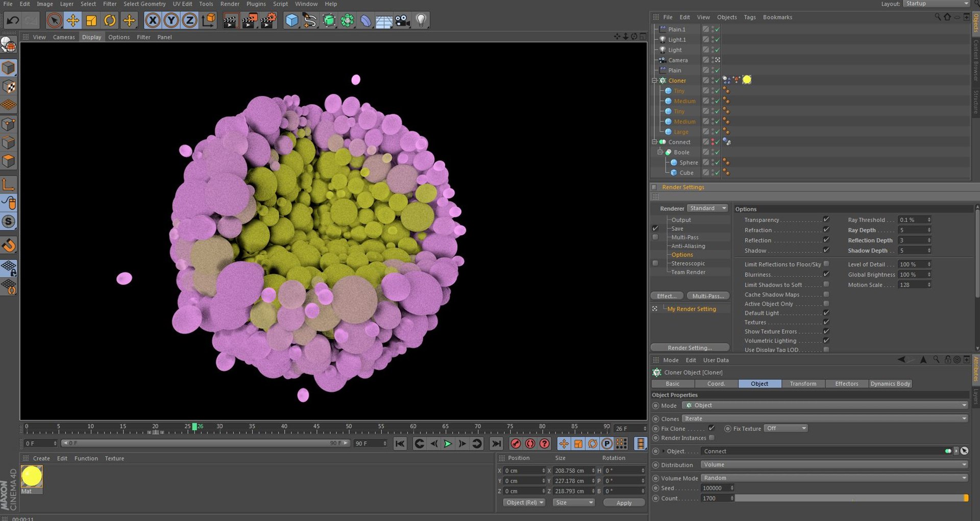Viewport: 980px width, 521px height.
Task: Click the Autokeying red button
Action: 530,443
